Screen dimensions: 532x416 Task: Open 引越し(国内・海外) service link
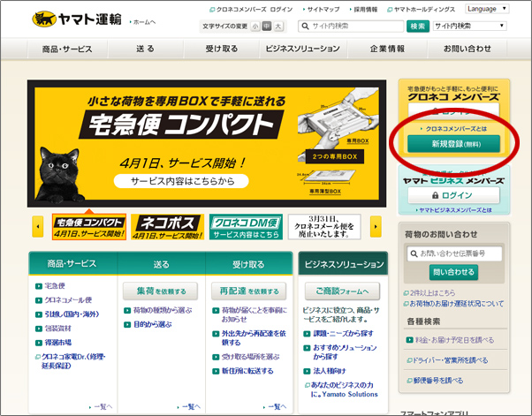[67, 314]
